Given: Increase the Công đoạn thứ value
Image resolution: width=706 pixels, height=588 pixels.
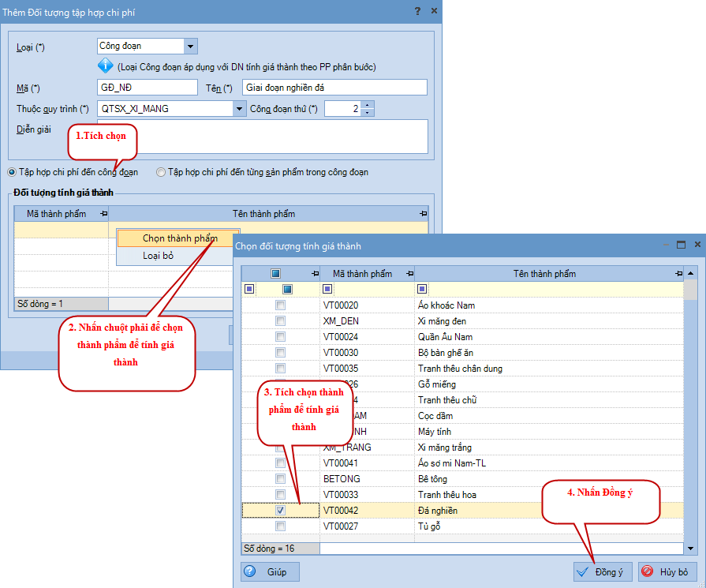Looking at the screenshot, I should pos(367,105).
